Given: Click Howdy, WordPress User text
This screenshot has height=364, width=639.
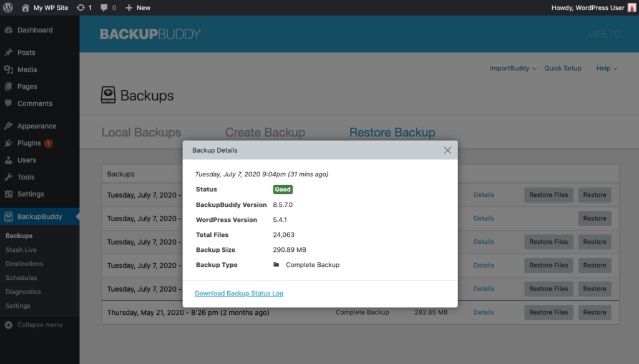Looking at the screenshot, I should (588, 7).
